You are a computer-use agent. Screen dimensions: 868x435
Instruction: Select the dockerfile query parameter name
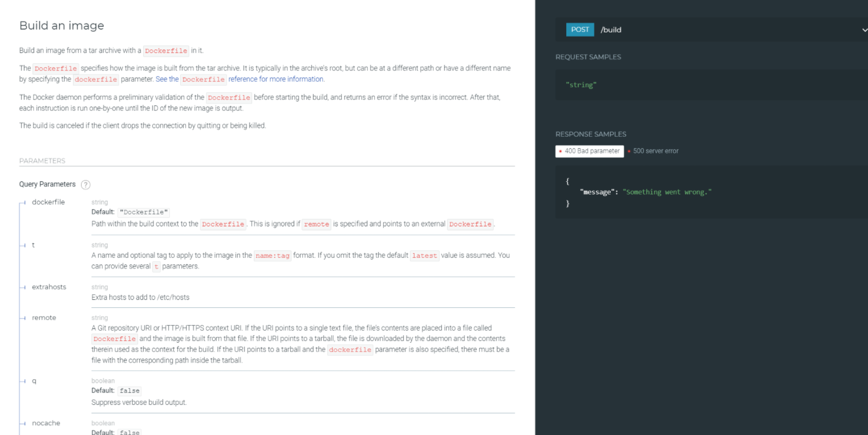(48, 202)
